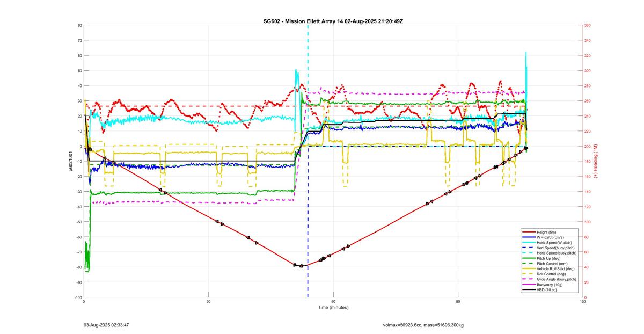Viewport: 644px width, 334px height.
Task: Click the 120 tick on time axis
Action: point(583,302)
